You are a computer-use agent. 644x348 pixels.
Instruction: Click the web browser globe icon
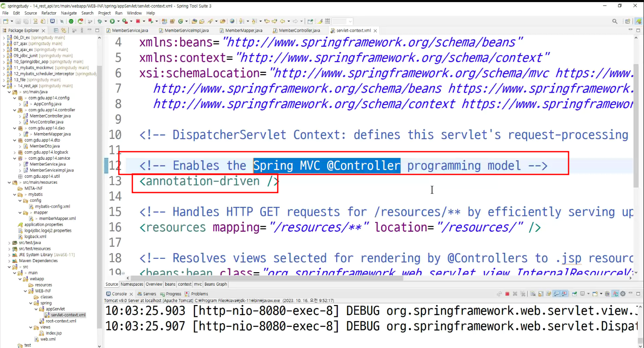coord(232,21)
